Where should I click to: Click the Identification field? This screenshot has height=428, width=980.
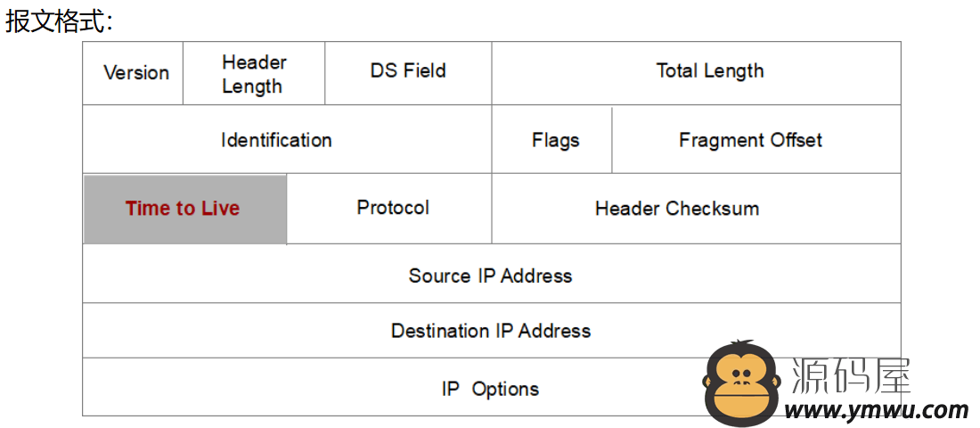287,139
